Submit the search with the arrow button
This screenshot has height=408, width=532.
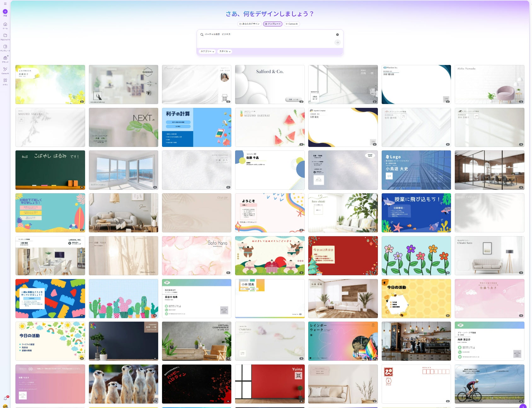click(337, 43)
